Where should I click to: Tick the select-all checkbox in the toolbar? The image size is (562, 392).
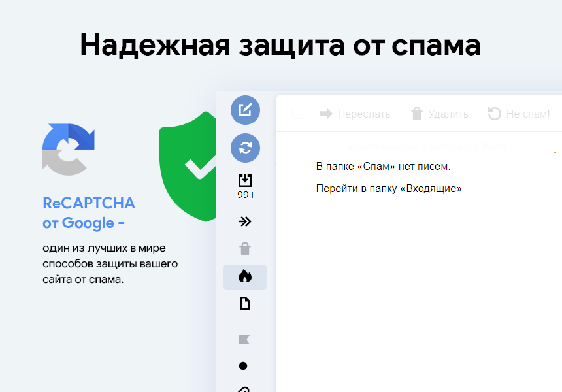(x=297, y=114)
